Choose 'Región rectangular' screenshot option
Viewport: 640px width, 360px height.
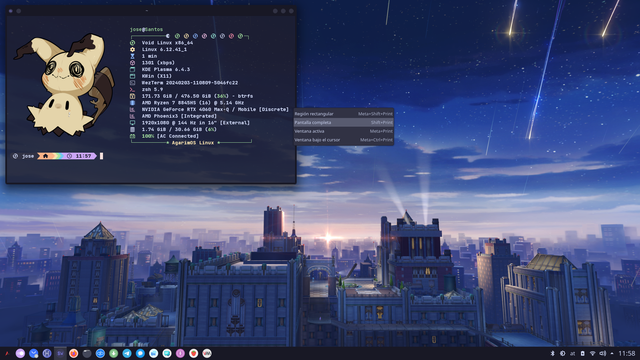tap(344, 114)
